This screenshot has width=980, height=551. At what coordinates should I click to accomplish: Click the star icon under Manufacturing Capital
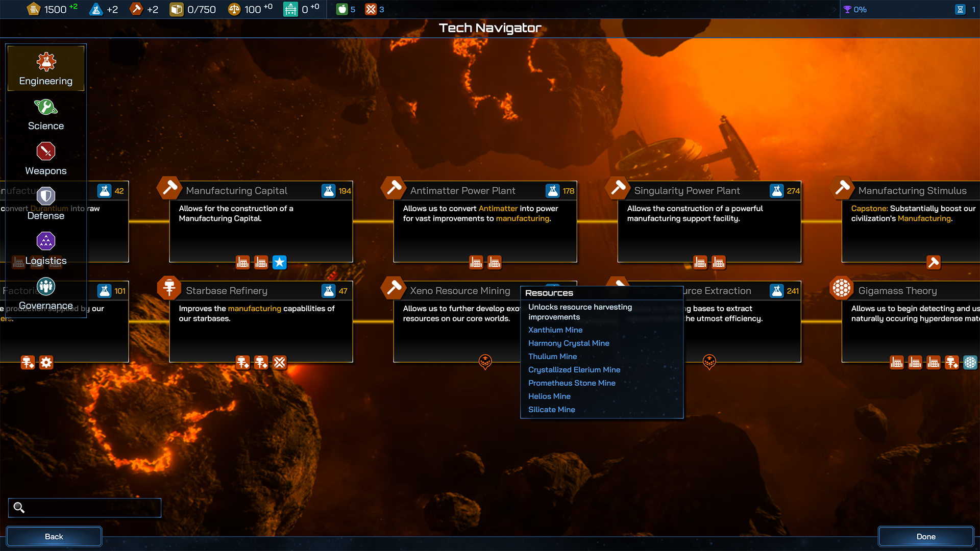(x=279, y=262)
